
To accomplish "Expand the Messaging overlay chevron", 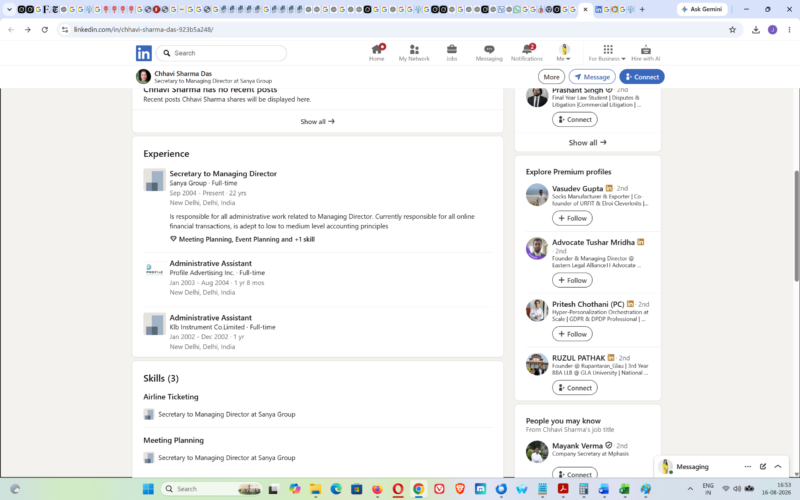I will point(778,466).
